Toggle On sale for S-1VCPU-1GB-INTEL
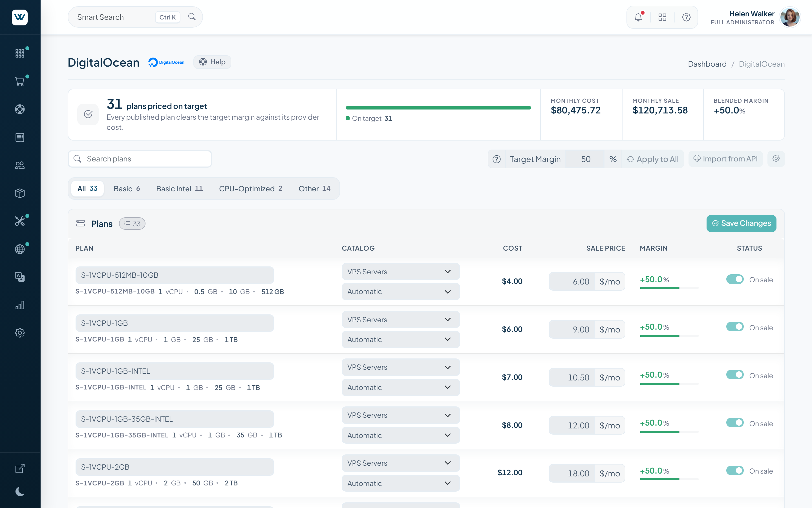812x508 pixels. click(735, 375)
